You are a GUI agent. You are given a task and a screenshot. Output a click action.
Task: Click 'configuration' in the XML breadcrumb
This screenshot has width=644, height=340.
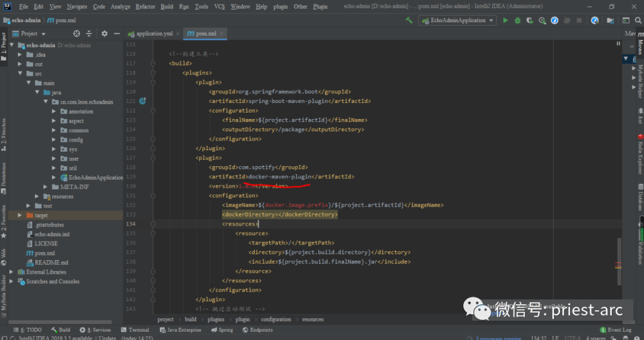[x=275, y=320]
